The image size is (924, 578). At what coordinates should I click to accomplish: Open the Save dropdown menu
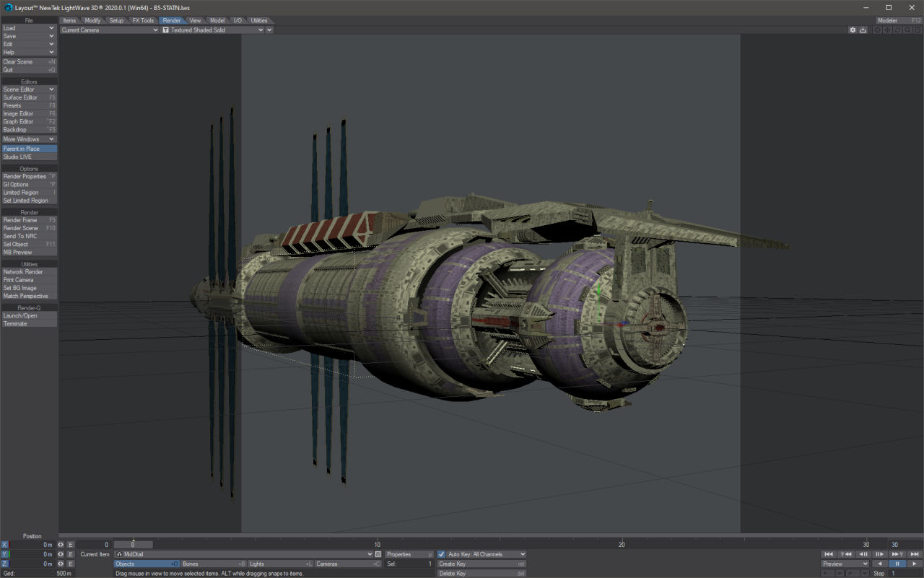[x=29, y=36]
